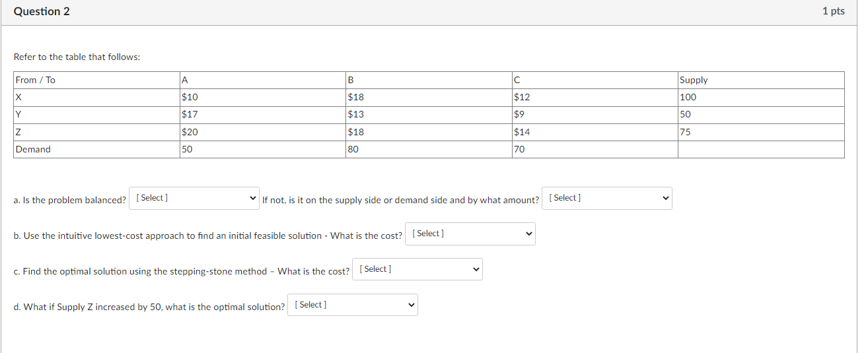Open the lowest-cost initial solution cost dropdown
The height and width of the screenshot is (353, 868).
470,234
